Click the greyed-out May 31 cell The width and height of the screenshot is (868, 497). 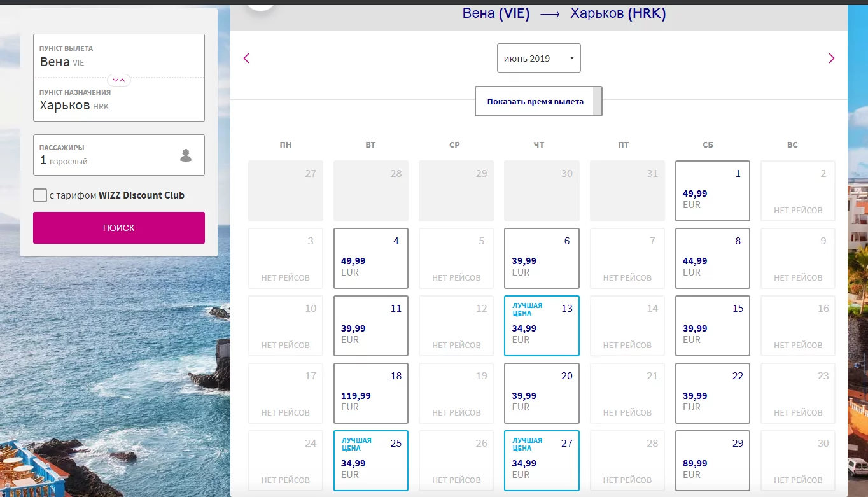tap(627, 191)
